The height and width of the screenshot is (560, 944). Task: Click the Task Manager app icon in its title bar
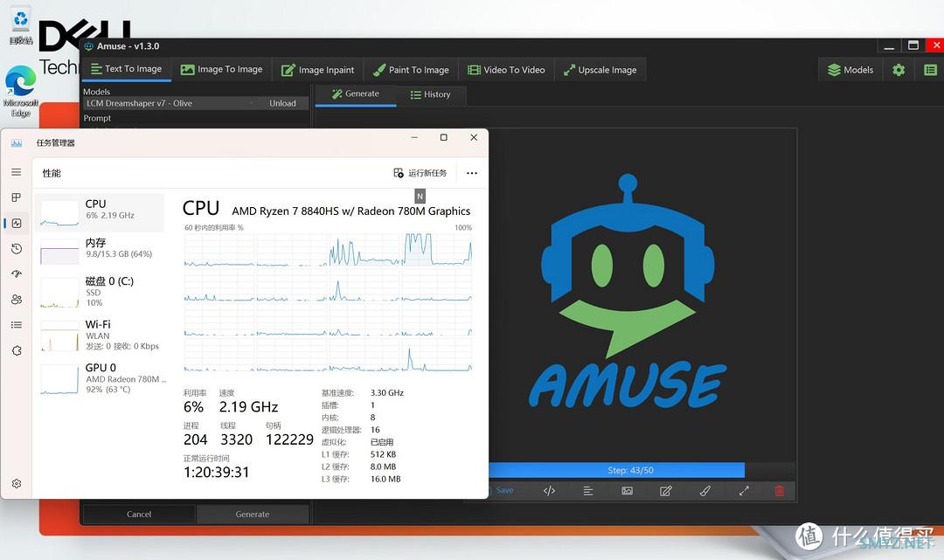[17, 143]
